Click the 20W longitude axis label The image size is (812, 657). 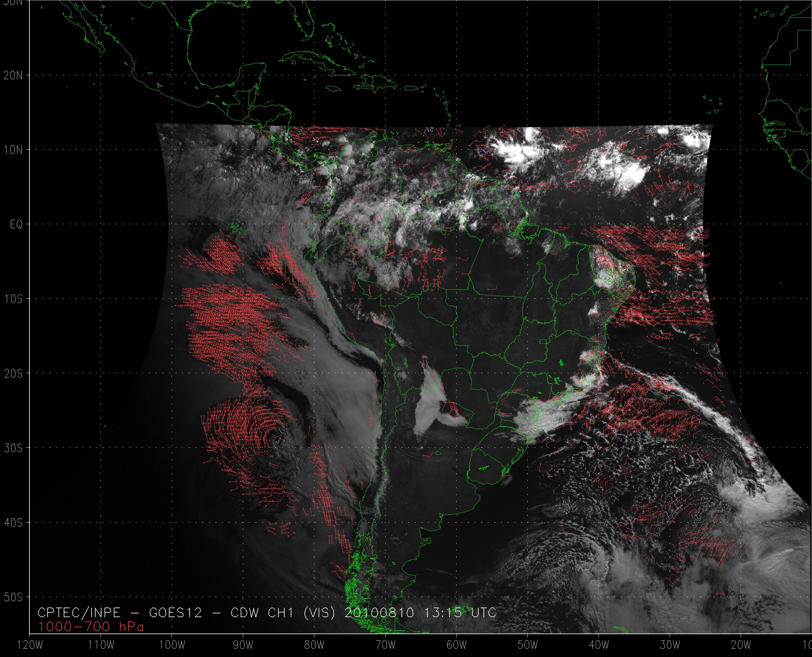point(741,645)
